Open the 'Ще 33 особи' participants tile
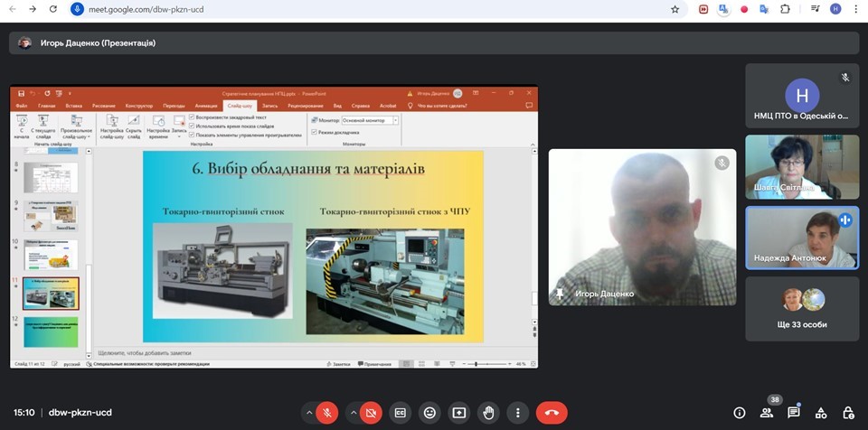Screen dimensions: 868x430 [802, 308]
